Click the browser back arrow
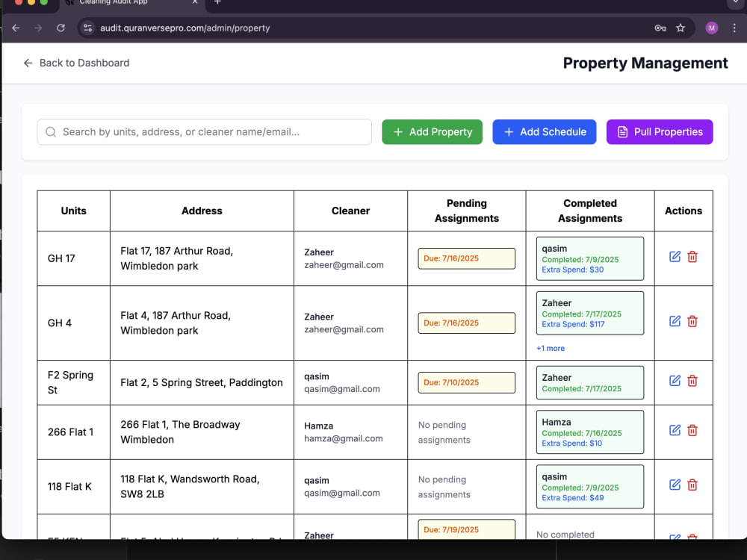This screenshot has height=560, width=747. point(16,28)
